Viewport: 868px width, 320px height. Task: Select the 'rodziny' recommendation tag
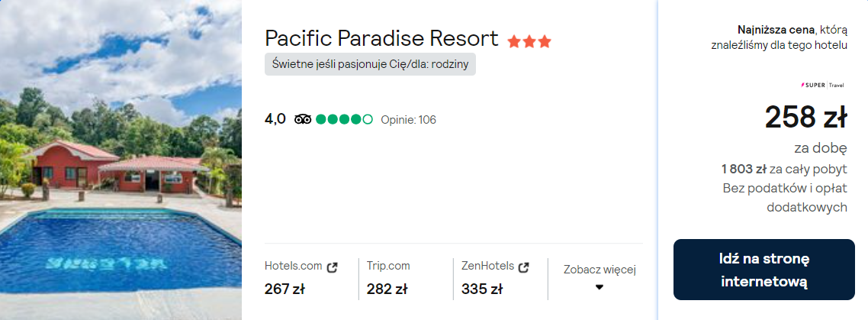pyautogui.click(x=370, y=65)
